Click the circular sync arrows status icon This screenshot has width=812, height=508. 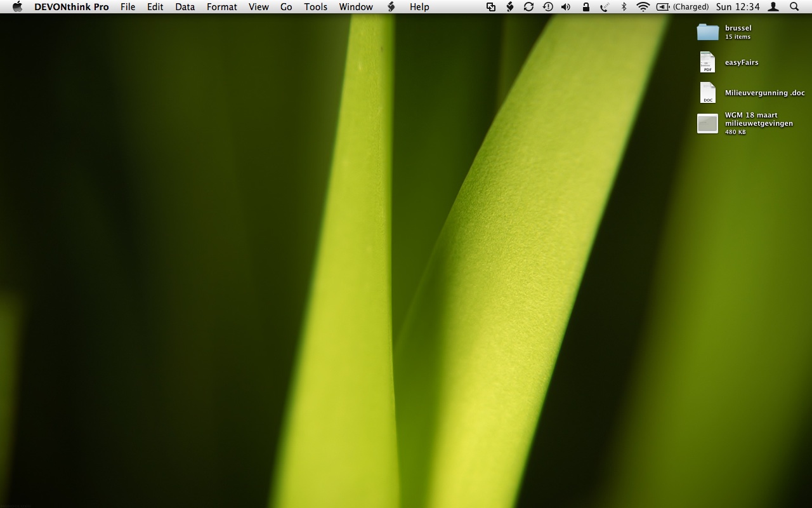point(528,7)
